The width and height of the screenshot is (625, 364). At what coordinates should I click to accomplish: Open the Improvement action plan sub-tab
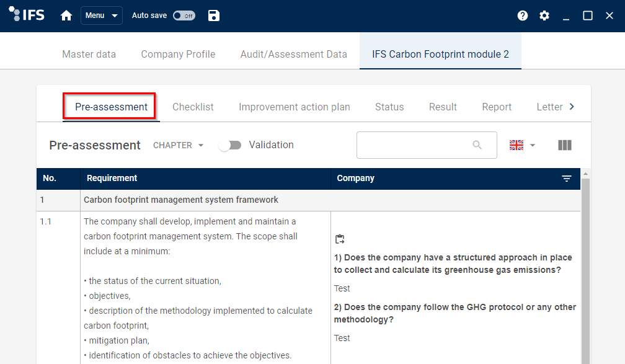[x=294, y=107]
